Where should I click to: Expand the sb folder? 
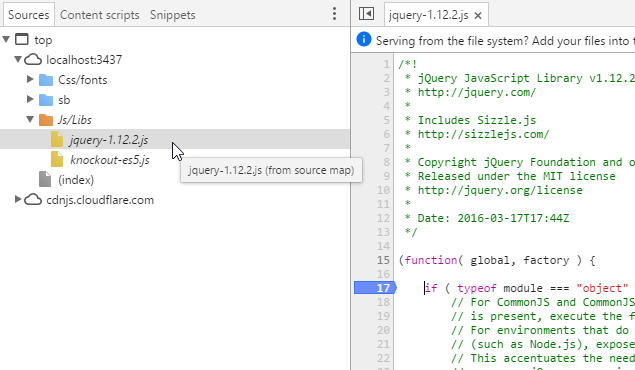pyautogui.click(x=30, y=99)
